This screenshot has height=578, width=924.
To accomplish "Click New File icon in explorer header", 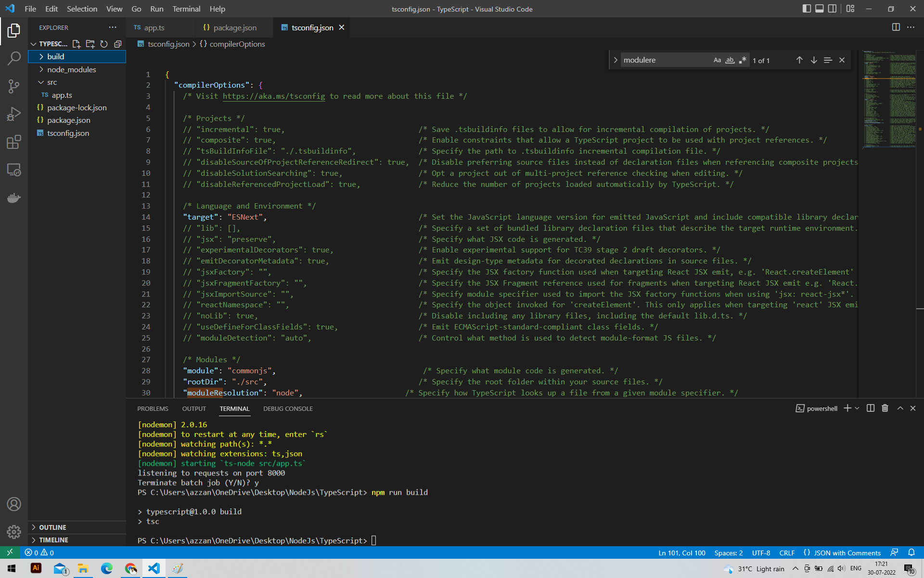I will [76, 44].
